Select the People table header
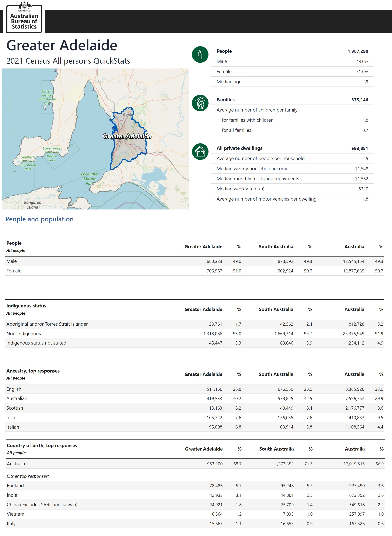The width and height of the screenshot is (392, 536). pyautogui.click(x=14, y=243)
